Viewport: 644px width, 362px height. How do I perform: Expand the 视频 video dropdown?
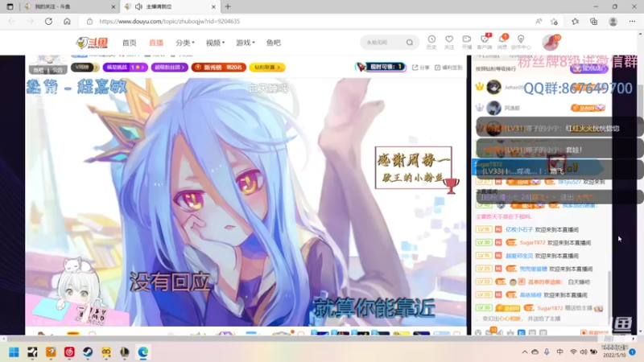(x=215, y=43)
